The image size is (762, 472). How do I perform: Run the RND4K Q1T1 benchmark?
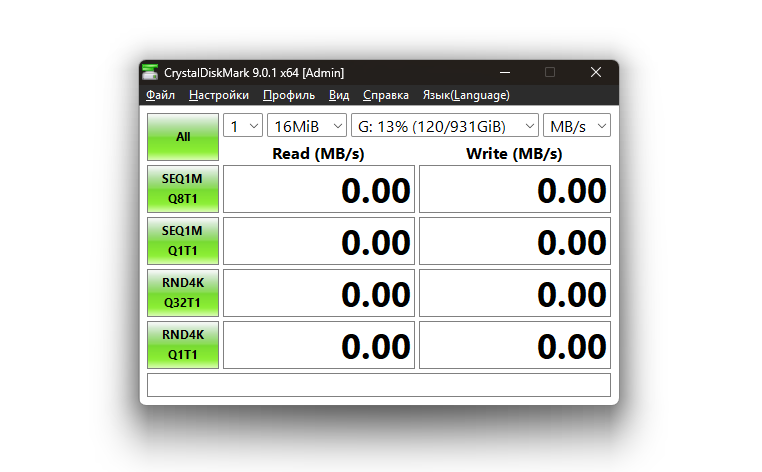point(183,344)
